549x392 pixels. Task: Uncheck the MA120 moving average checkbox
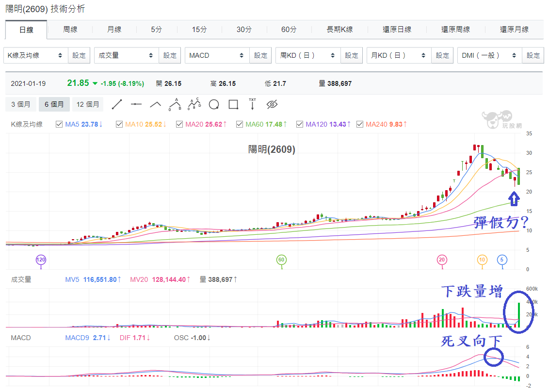(x=300, y=124)
